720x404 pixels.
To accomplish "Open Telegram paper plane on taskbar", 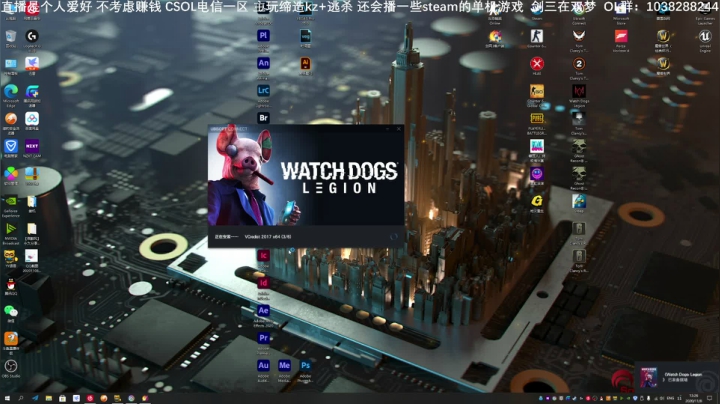I will point(35,398).
